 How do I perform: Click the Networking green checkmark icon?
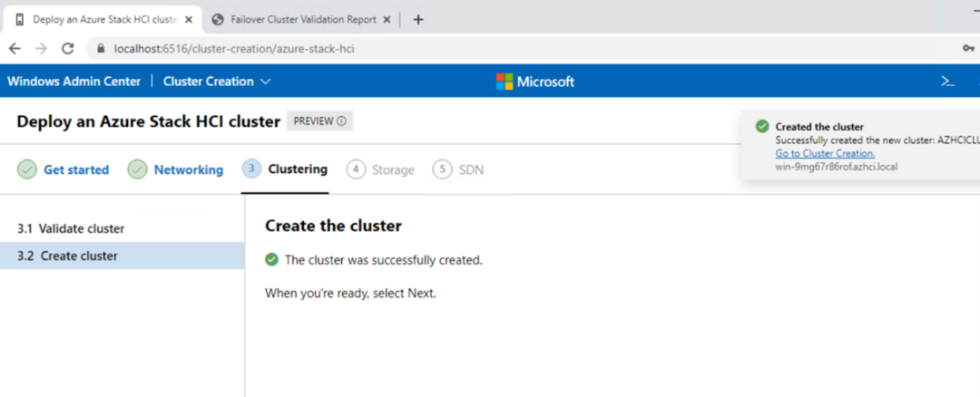(x=138, y=169)
